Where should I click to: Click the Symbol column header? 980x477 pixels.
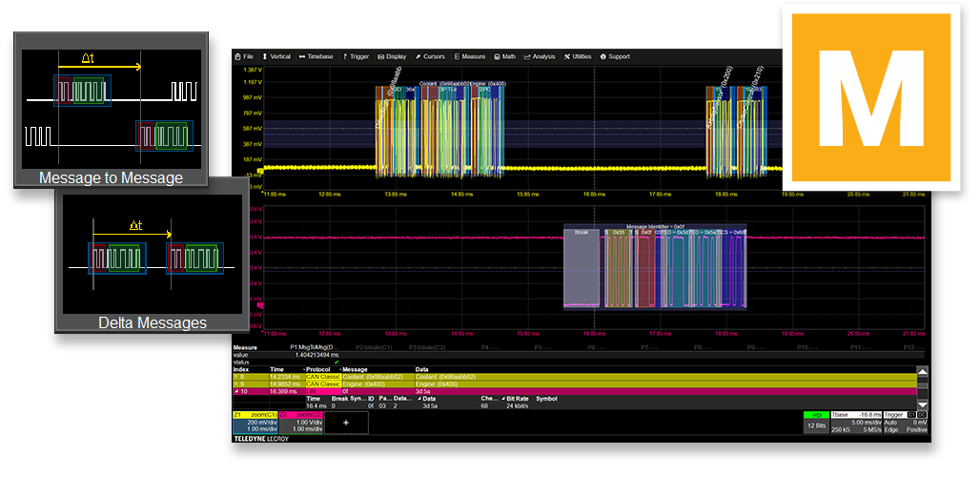tap(545, 398)
